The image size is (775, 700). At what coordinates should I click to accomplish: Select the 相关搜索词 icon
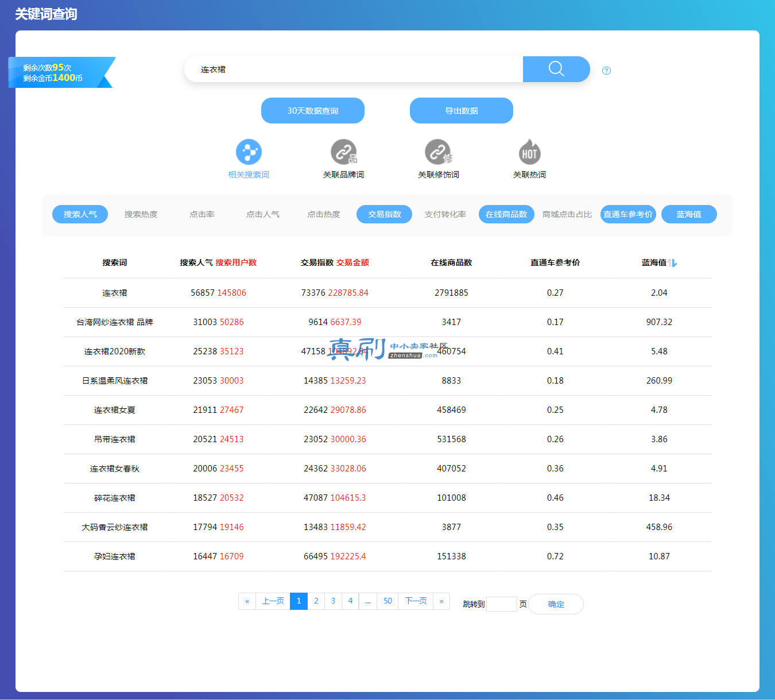249,152
